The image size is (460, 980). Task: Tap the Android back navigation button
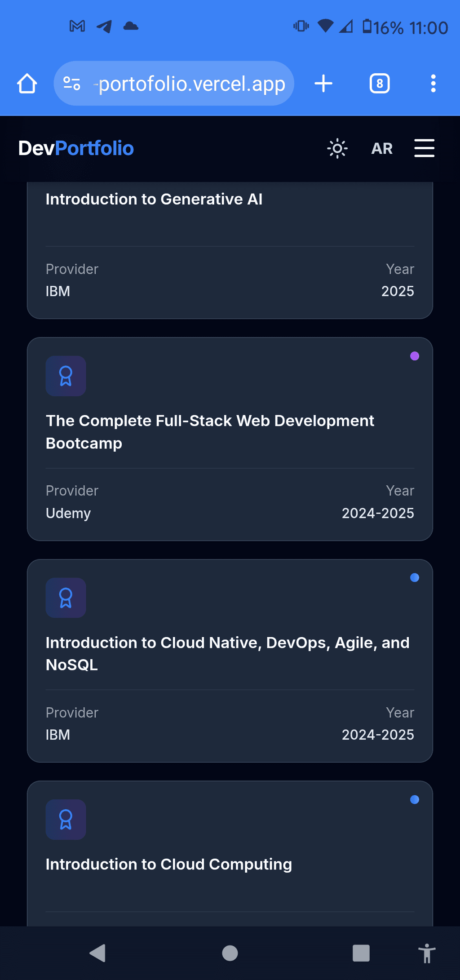tap(97, 953)
